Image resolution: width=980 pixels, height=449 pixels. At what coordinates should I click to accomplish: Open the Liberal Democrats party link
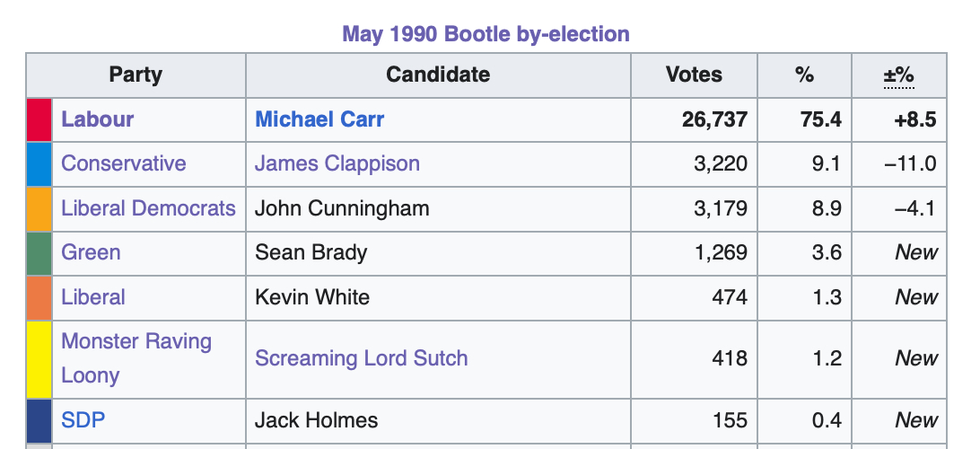(148, 208)
